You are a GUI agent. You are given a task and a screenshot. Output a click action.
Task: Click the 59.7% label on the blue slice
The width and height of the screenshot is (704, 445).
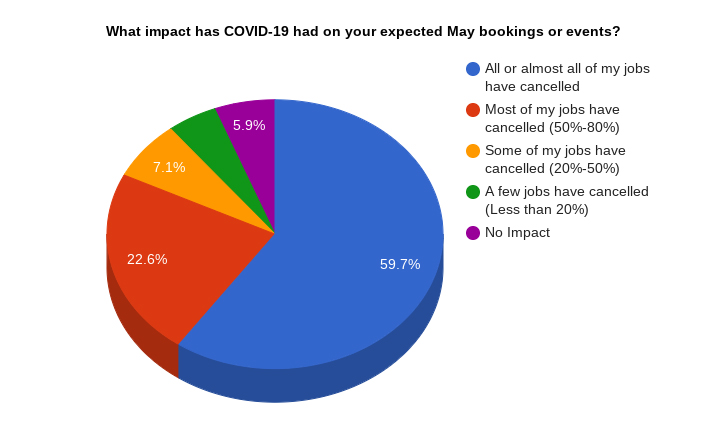(400, 264)
